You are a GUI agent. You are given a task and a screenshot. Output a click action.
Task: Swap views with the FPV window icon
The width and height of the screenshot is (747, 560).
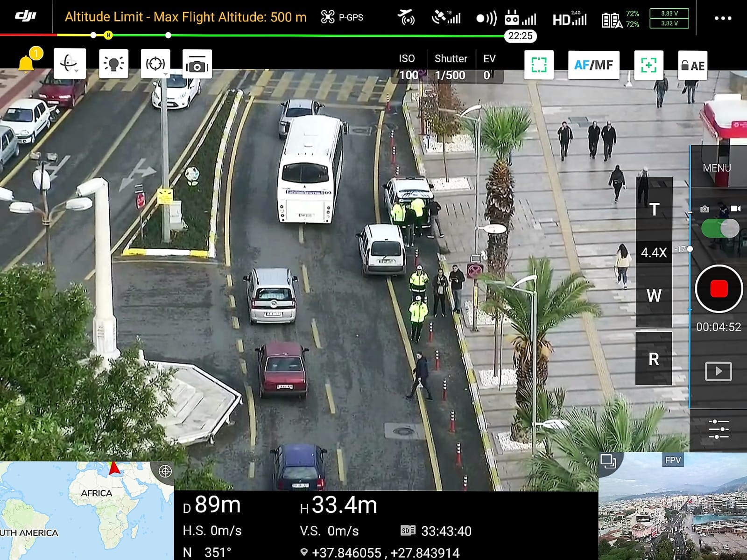pos(608,461)
